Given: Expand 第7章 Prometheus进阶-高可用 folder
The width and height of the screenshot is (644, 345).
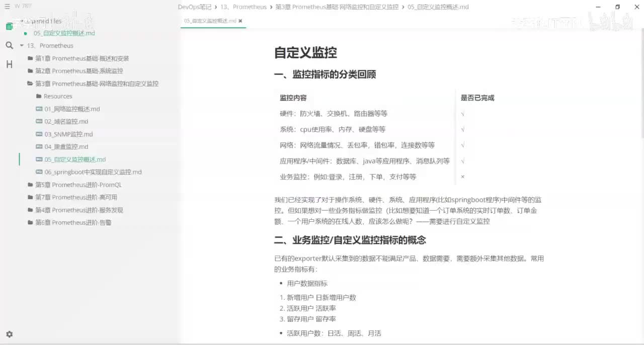Looking at the screenshot, I should click(x=76, y=197).
